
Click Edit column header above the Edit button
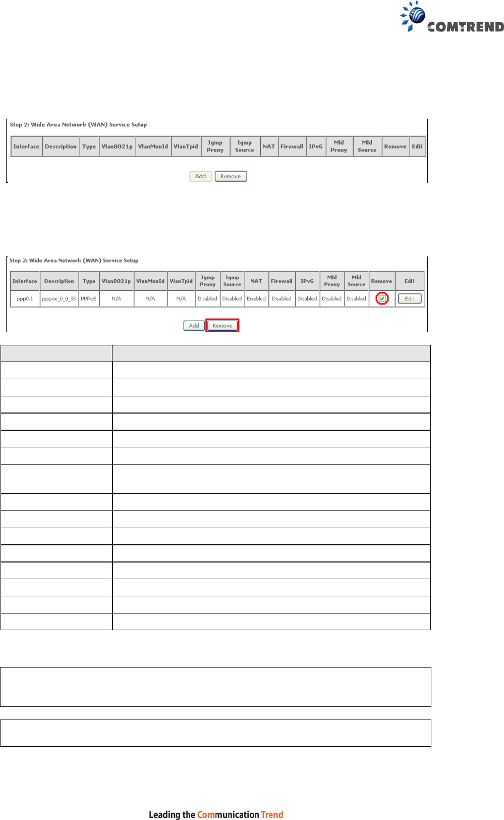pyautogui.click(x=410, y=281)
